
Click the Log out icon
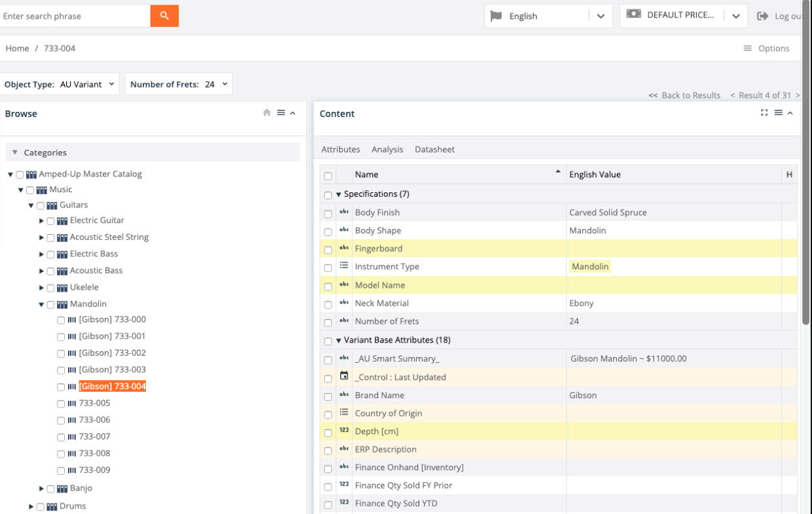pyautogui.click(x=762, y=16)
